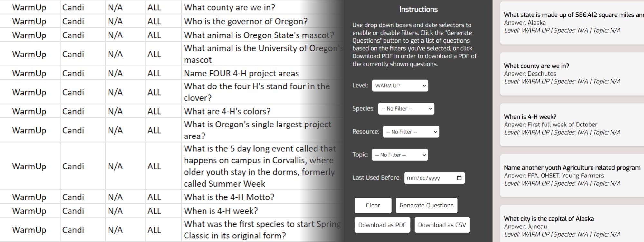Image resolution: width=644 pixels, height=242 pixels.
Task: Click the capital of Alaska question card
Action: coord(572,226)
